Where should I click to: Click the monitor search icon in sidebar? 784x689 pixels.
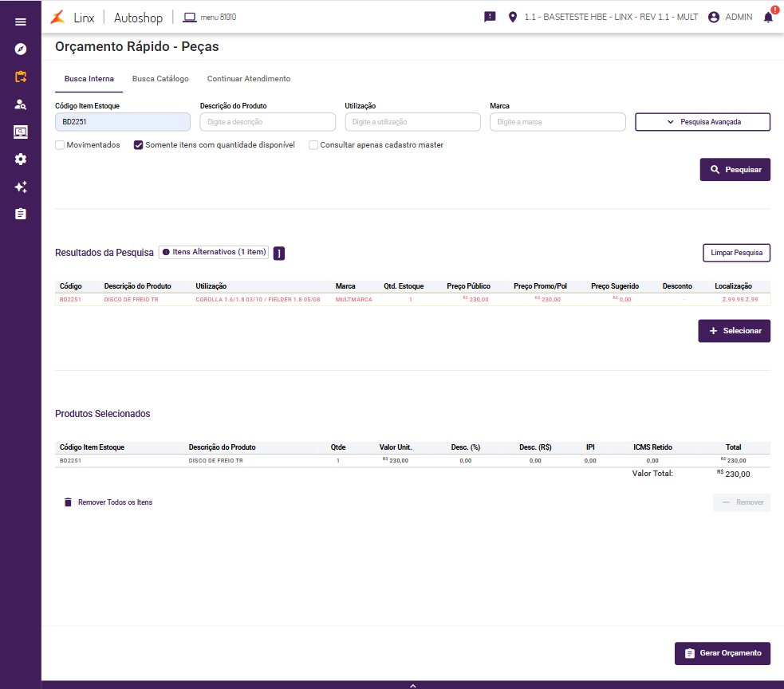tap(21, 132)
